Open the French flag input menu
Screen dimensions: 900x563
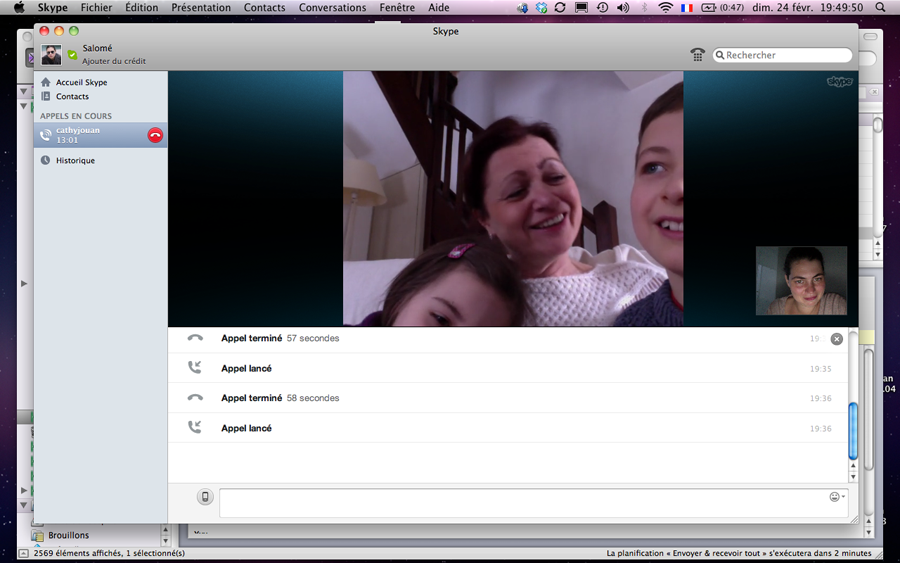pos(686,7)
